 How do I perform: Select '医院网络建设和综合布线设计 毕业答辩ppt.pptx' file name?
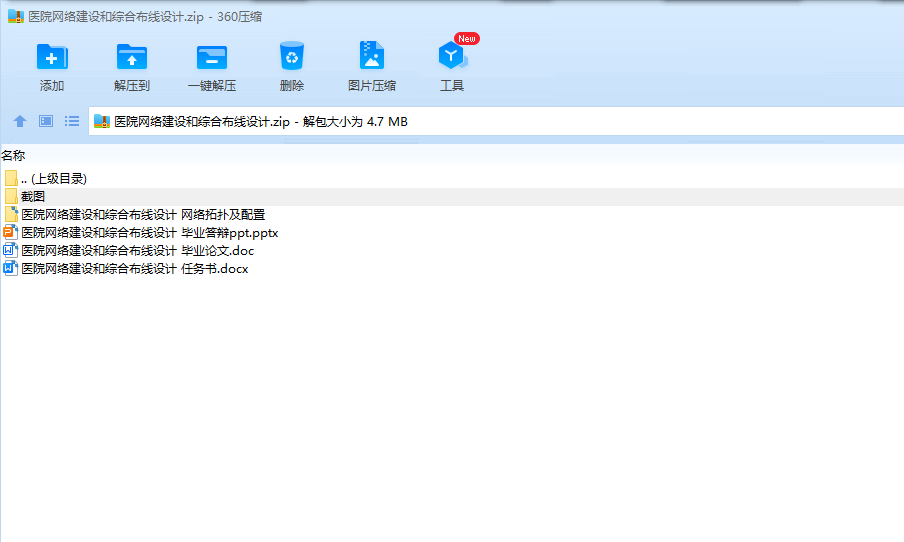click(x=150, y=233)
